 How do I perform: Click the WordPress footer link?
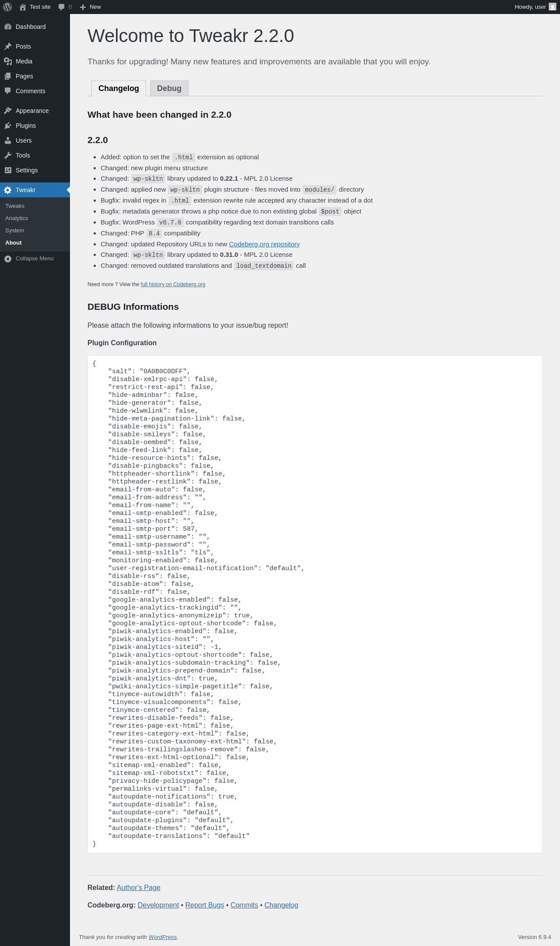163,937
